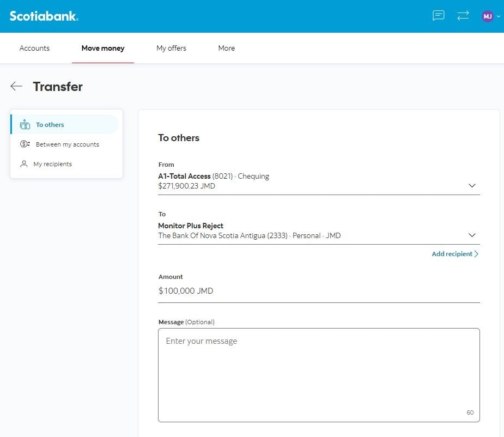The image size is (504, 437).
Task: Click the Scotiabank logo
Action: (x=44, y=16)
